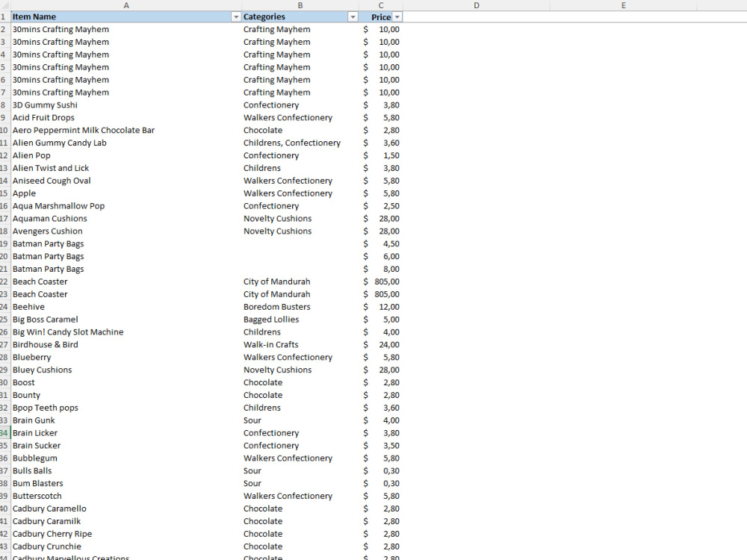Image resolution: width=747 pixels, height=560 pixels.
Task: Select 'Birdhouse & Bird' cell
Action: (x=126, y=345)
